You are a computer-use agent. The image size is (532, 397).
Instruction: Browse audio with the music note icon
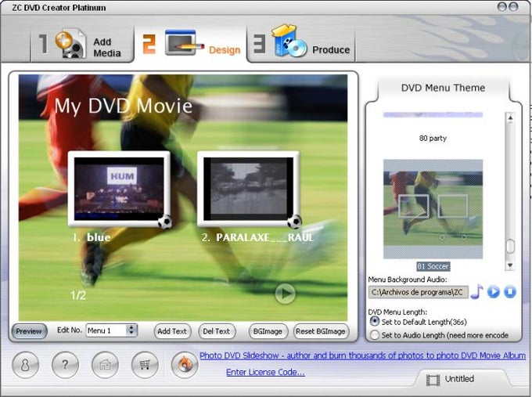pos(476,291)
